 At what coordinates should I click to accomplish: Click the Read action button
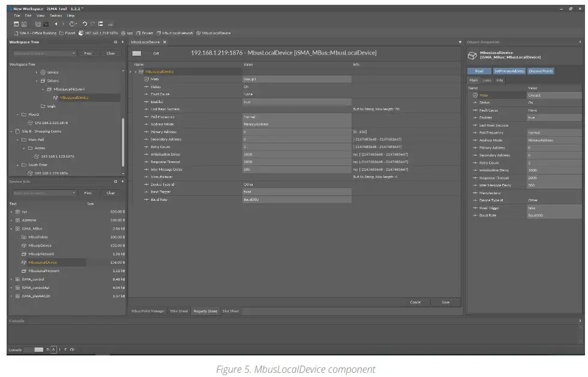click(479, 71)
